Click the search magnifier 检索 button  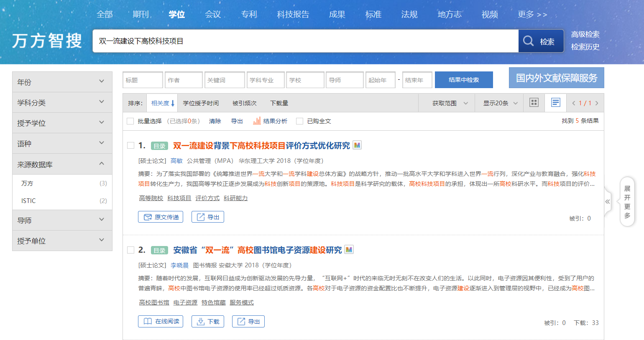coord(541,41)
